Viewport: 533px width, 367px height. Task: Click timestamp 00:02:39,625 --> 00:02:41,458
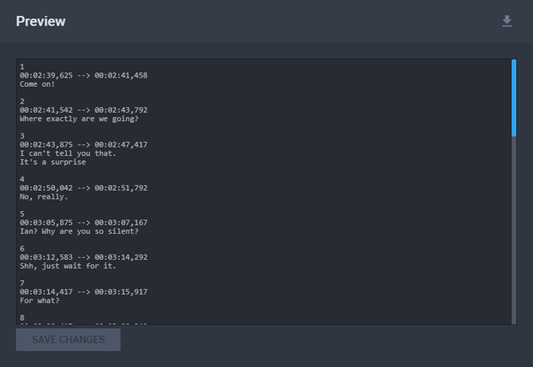pos(84,75)
